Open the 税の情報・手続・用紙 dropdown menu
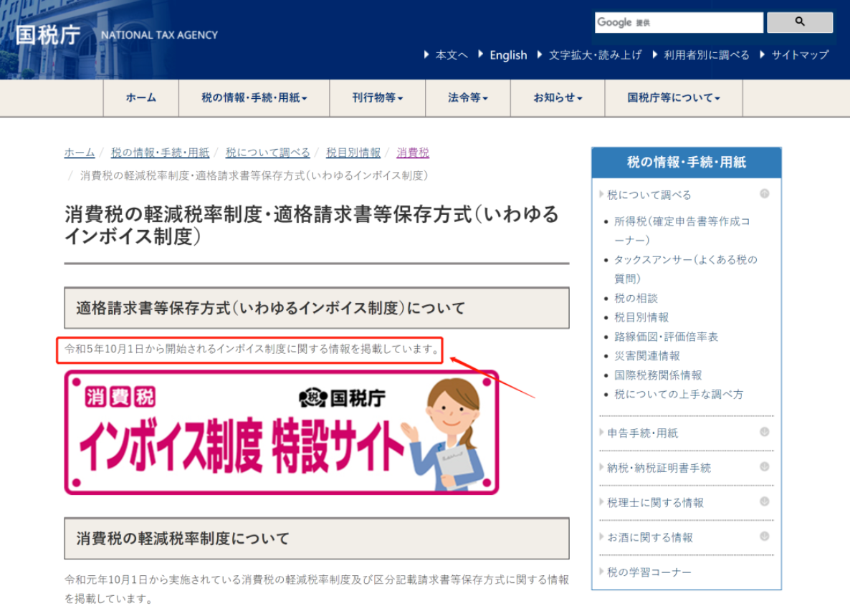Viewport: 850px width, 616px height. click(x=253, y=98)
